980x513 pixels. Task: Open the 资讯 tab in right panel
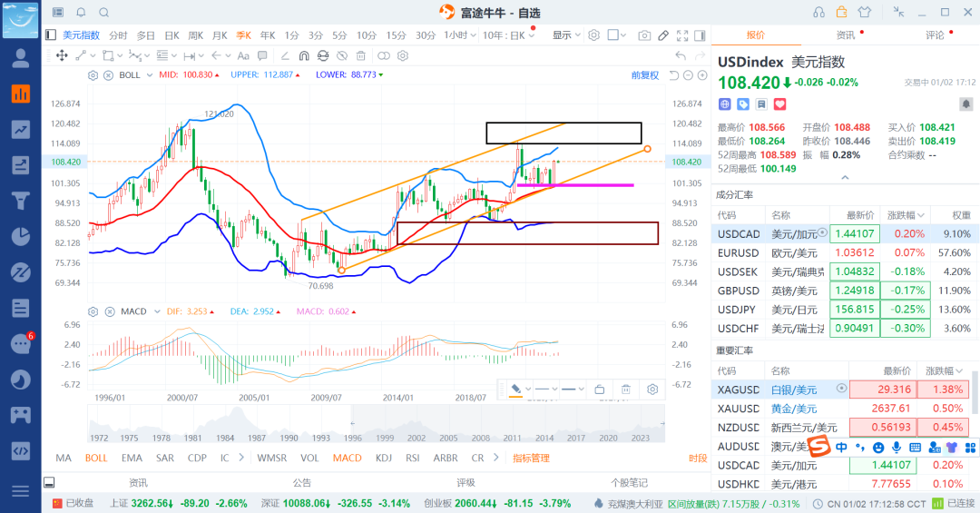846,35
